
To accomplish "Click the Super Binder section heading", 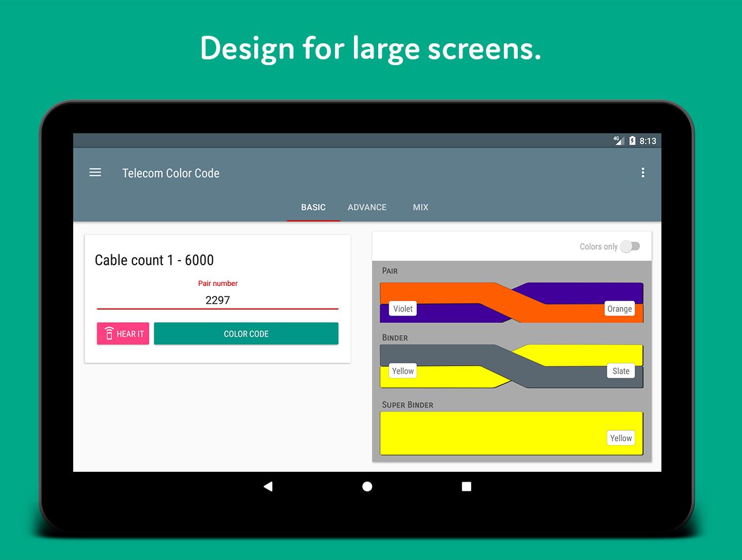I will tap(407, 404).
